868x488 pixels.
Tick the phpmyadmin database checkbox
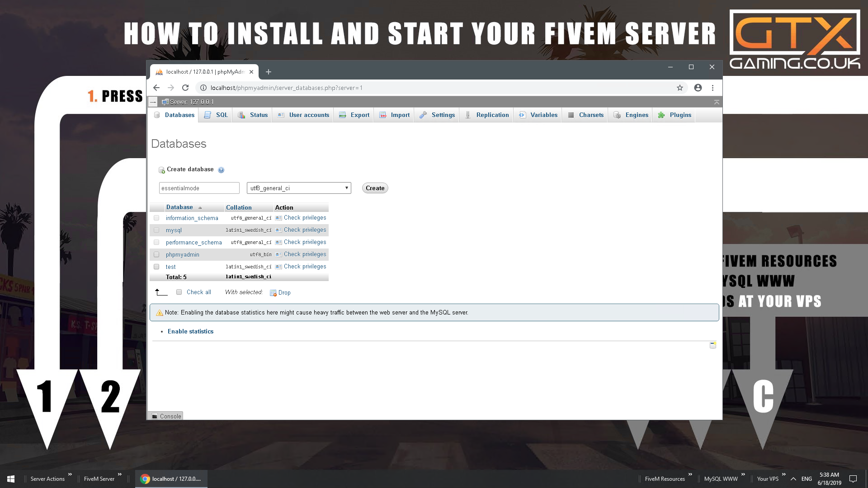[156, 254]
